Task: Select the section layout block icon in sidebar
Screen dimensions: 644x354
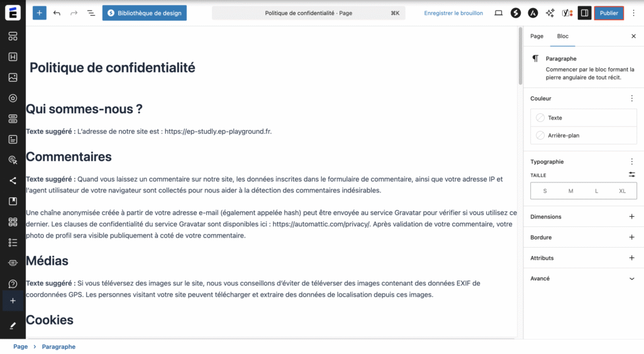Action: tap(13, 36)
